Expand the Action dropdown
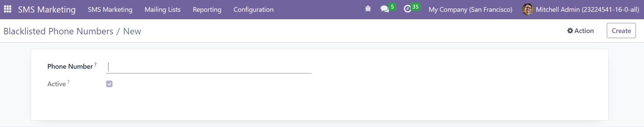This screenshot has width=644, height=127. [x=580, y=31]
